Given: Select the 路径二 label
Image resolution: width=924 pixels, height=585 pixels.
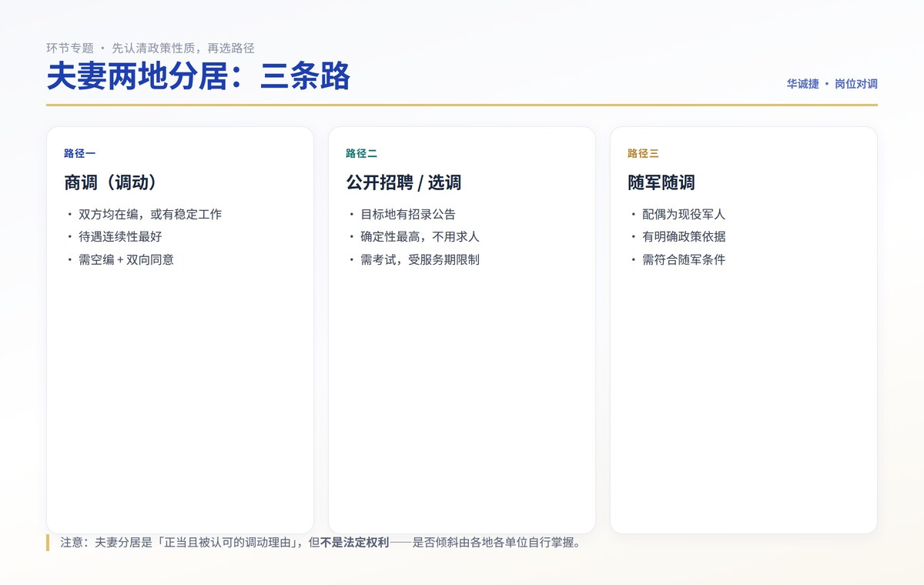Looking at the screenshot, I should pyautogui.click(x=362, y=154).
